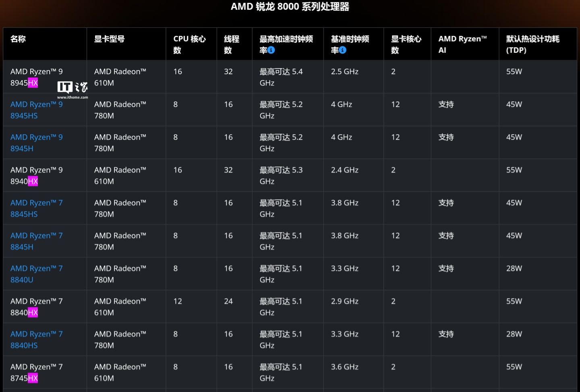Click the CPU 核心数 column header
Screen dimensions: 580x392
(190, 44)
